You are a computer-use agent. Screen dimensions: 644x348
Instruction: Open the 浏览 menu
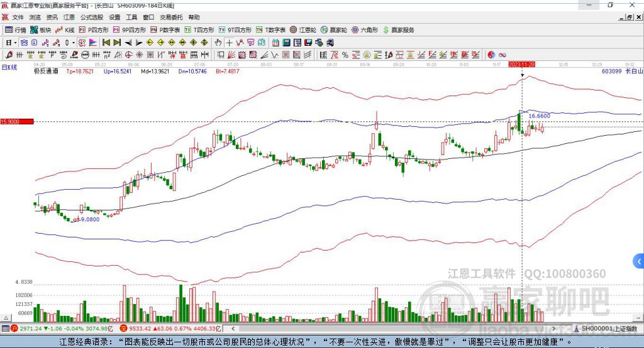(35, 17)
